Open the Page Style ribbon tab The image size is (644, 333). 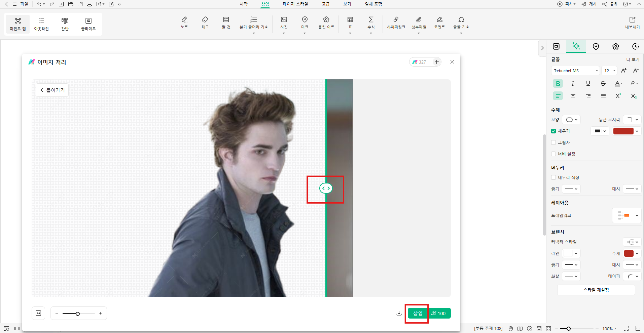(x=295, y=4)
